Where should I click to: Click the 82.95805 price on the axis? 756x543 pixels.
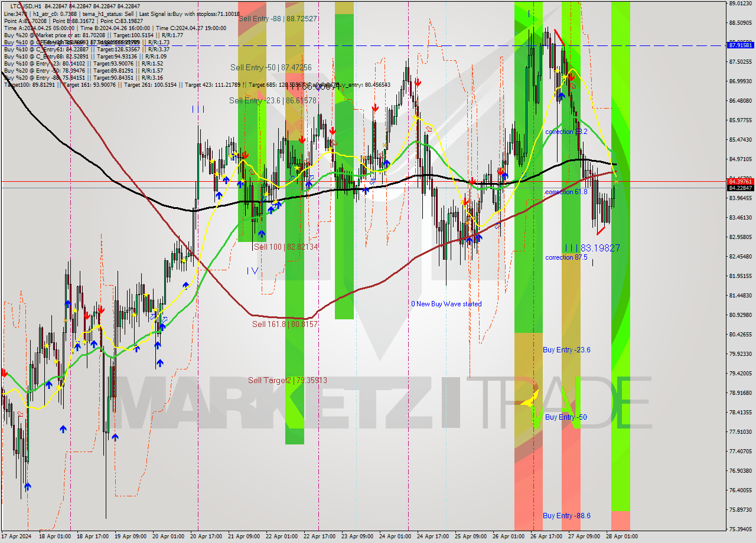click(741, 237)
